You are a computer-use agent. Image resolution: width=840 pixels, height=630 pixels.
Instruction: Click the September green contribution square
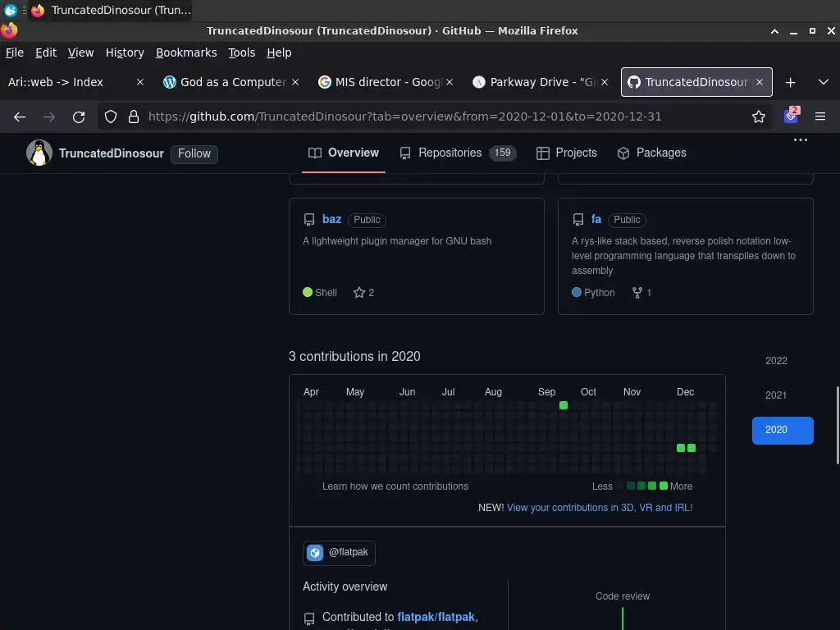[564, 405]
